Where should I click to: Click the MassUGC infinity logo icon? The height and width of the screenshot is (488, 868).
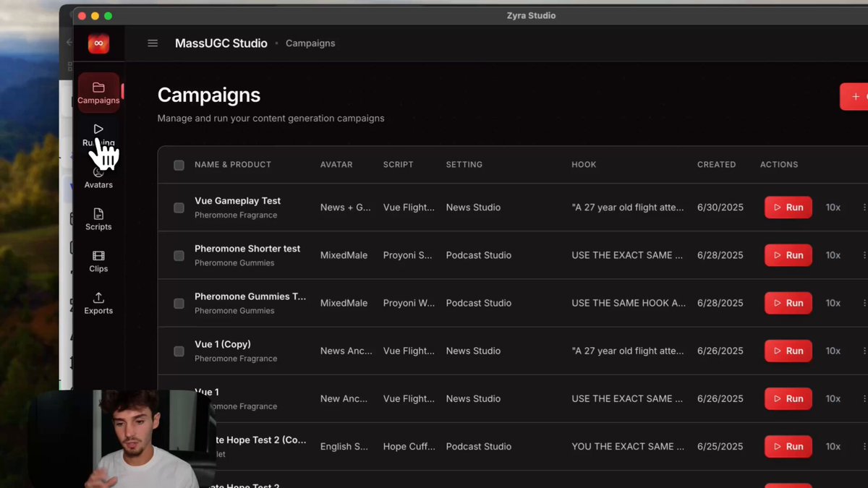98,43
